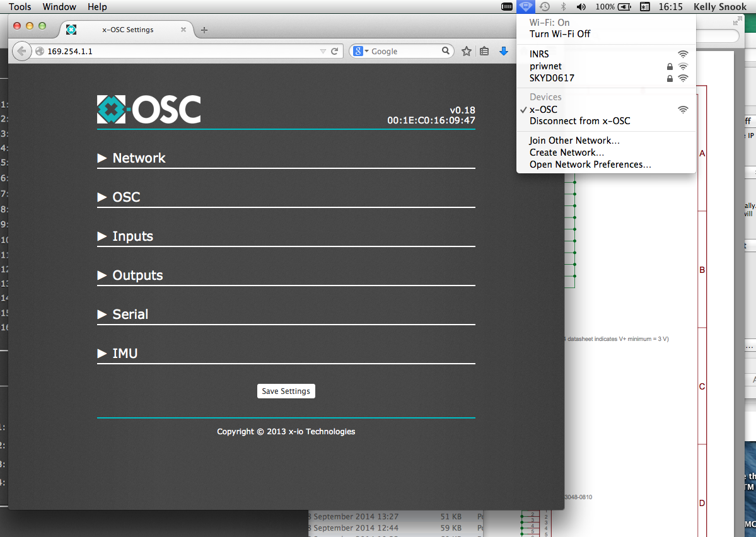This screenshot has height=537, width=756.
Task: Click the browser back arrow button
Action: [21, 51]
